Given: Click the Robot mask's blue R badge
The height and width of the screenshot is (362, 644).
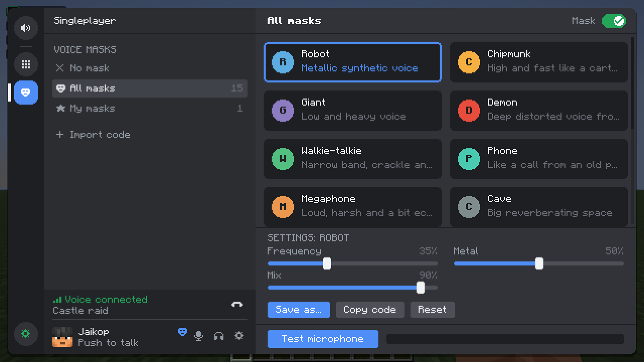Looking at the screenshot, I should 283,62.
